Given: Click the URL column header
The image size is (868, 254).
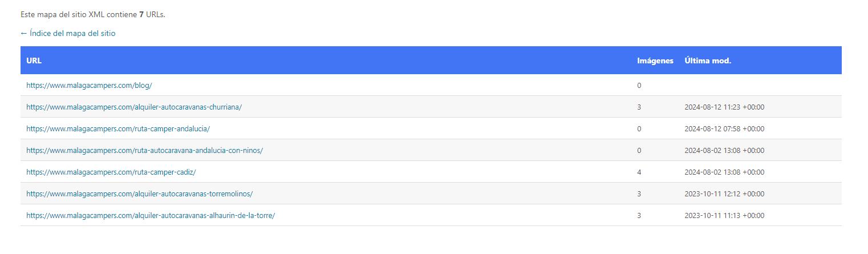Looking at the screenshot, I should (34, 61).
